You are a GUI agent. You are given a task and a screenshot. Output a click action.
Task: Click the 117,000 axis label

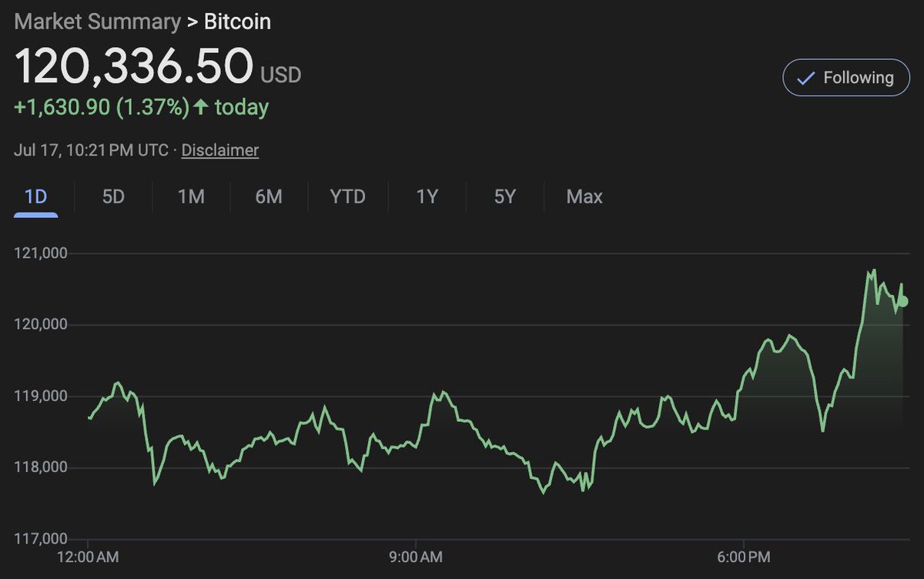click(x=42, y=538)
